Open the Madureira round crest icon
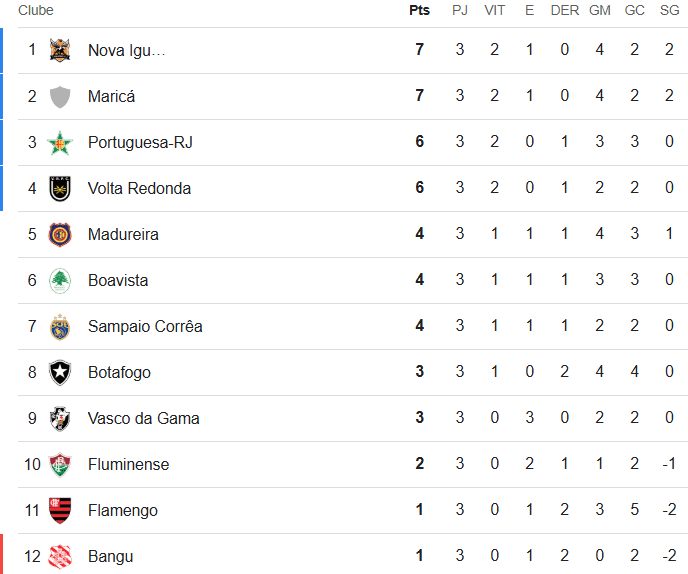Viewport: 688px width, 574px height. pyautogui.click(x=60, y=234)
